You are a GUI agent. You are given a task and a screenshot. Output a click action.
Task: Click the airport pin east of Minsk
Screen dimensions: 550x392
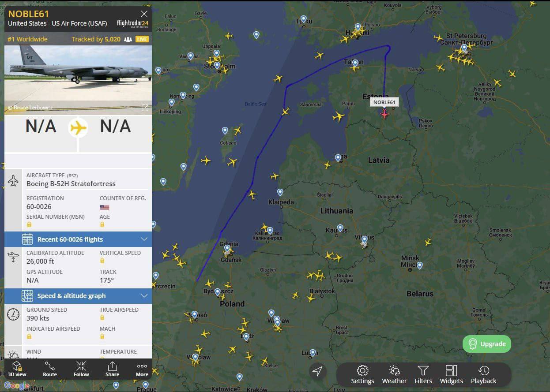click(419, 265)
